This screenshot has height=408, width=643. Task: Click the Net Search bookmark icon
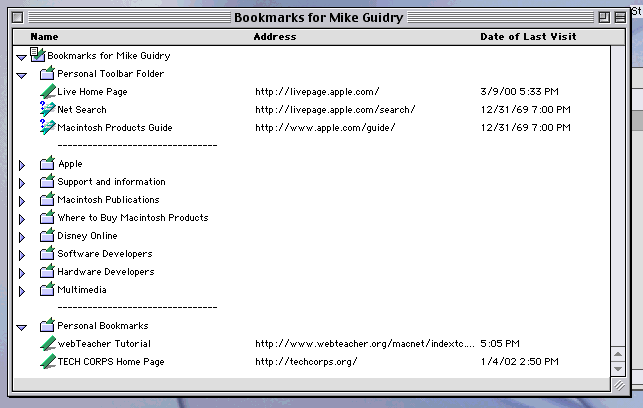click(47, 110)
